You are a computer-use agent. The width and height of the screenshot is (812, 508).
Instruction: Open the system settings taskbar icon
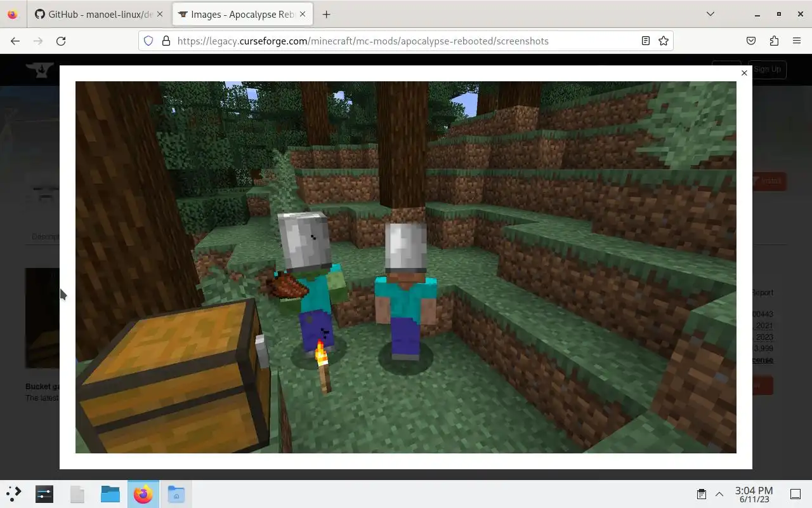[44, 493]
